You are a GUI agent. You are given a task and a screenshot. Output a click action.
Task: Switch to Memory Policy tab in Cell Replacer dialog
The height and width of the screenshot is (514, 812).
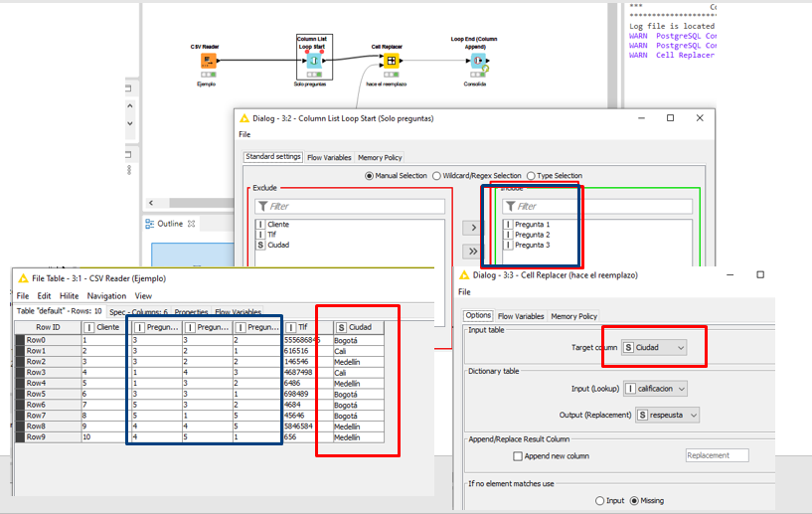point(573,316)
